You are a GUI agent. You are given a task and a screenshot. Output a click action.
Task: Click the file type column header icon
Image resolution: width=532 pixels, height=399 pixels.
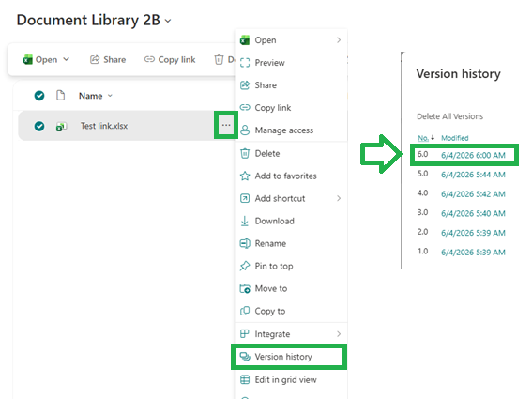[x=60, y=96]
